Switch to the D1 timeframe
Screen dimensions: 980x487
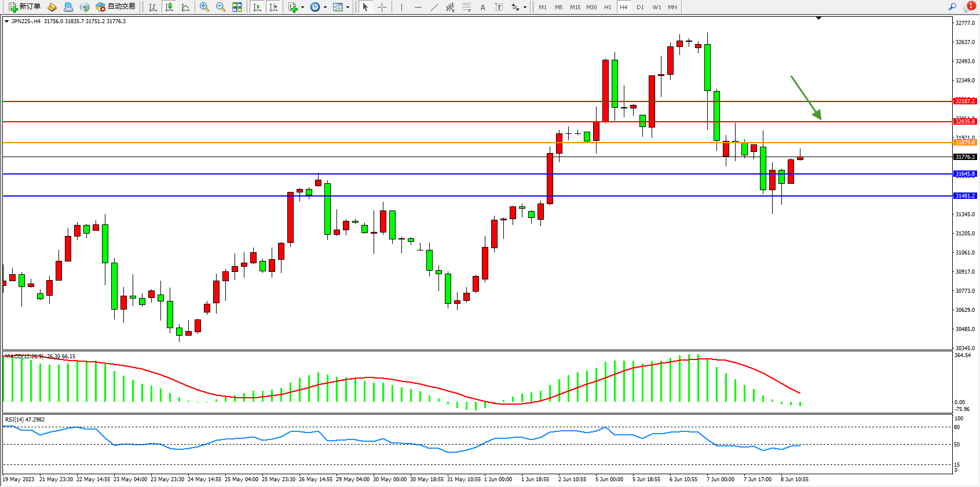640,7
